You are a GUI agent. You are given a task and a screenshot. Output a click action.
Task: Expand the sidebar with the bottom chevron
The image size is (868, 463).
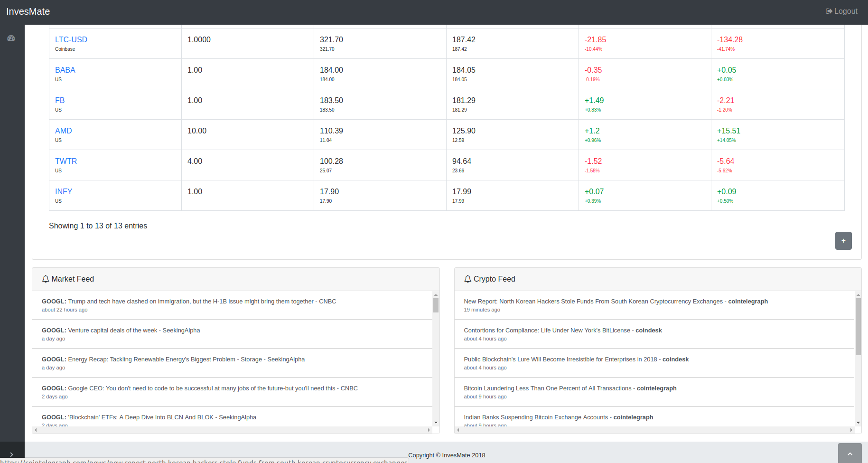[x=11, y=454]
